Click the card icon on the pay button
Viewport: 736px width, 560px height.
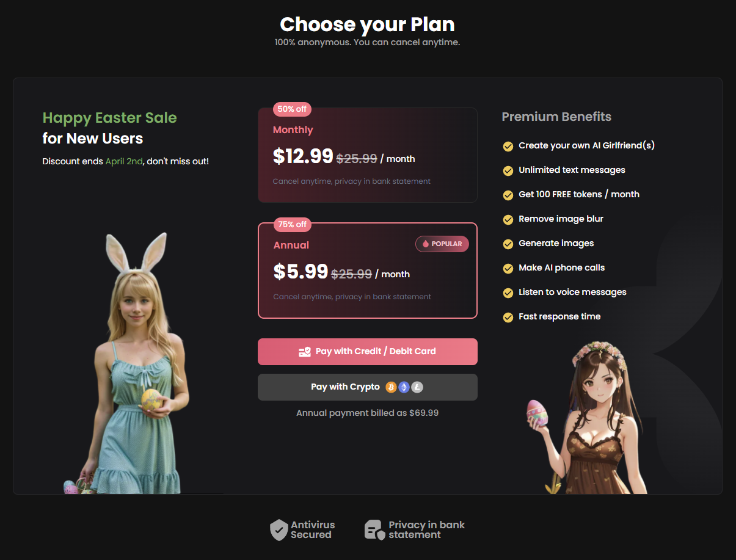tap(305, 352)
